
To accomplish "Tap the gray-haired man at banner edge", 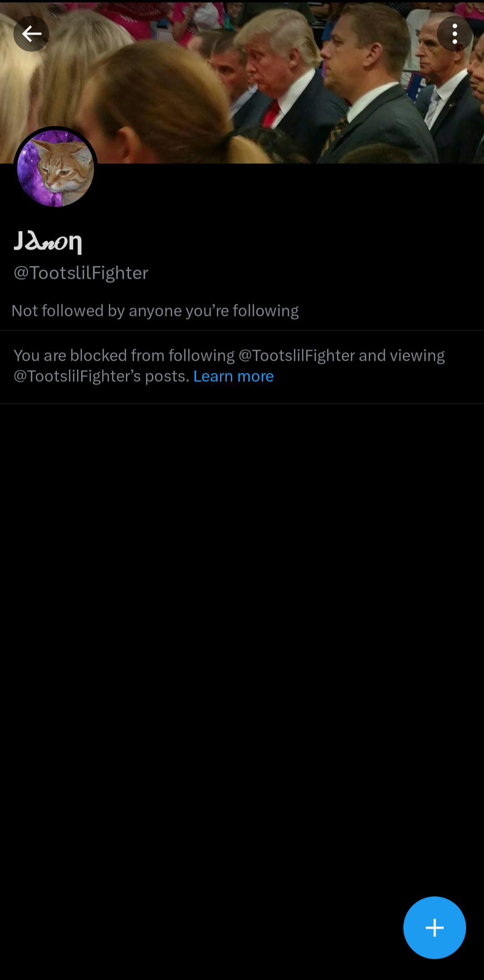I will coord(444,81).
